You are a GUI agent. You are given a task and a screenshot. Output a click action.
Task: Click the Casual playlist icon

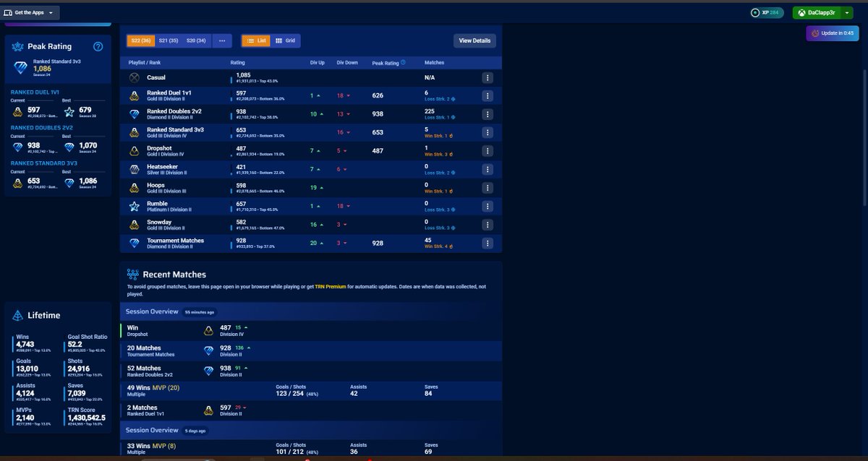click(134, 77)
